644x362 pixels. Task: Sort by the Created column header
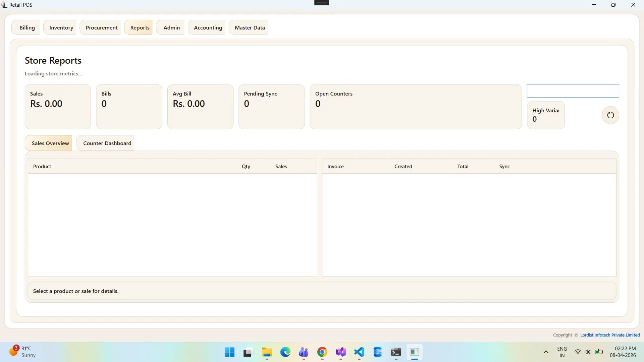pyautogui.click(x=403, y=167)
